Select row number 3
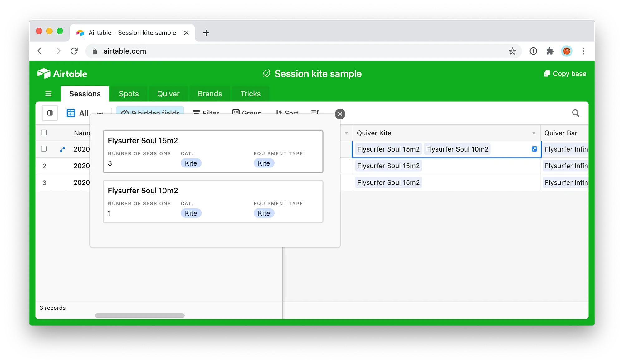Viewport: 624px width, 364px height. pyautogui.click(x=44, y=182)
